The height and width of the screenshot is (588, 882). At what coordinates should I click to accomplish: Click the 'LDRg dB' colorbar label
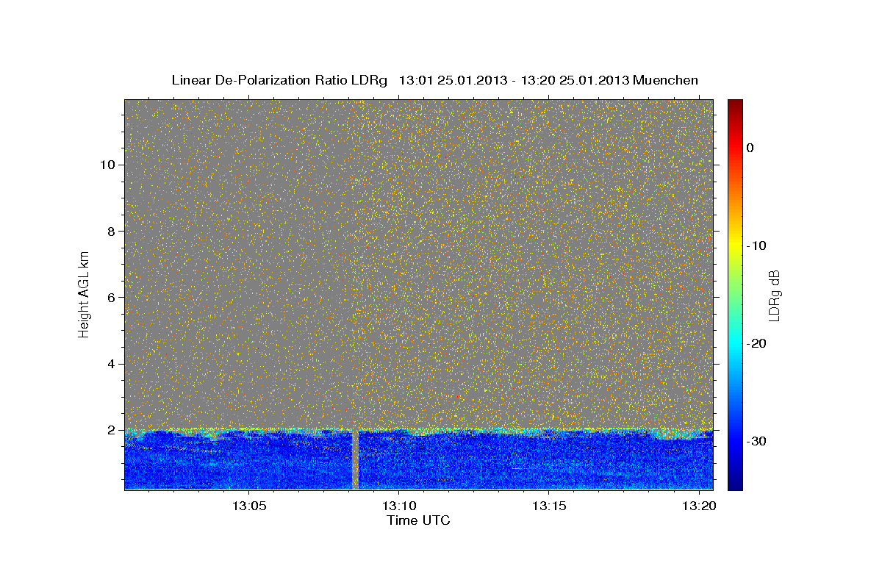[774, 295]
